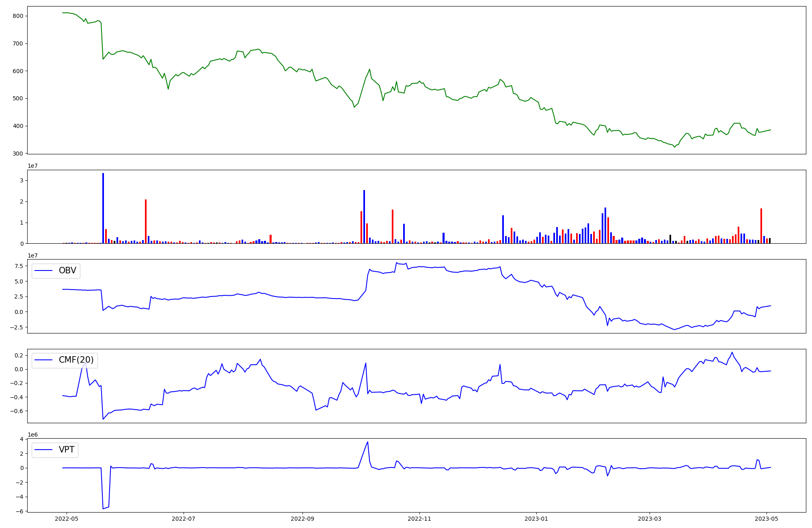Click the -6 tick on VPT axis
Screen dimensions: 812x528
(x=19, y=511)
